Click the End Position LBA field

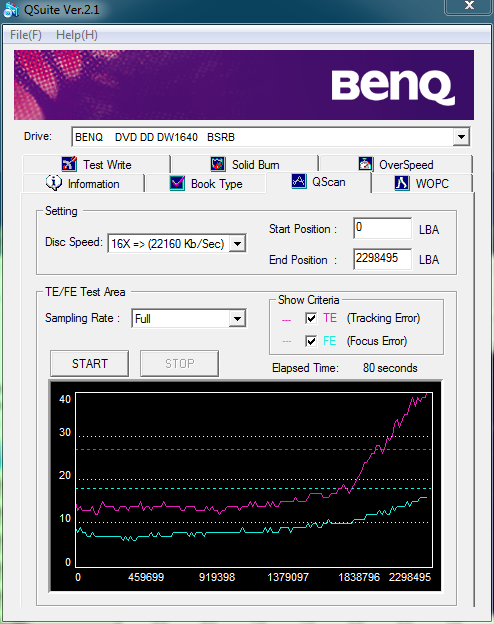382,259
